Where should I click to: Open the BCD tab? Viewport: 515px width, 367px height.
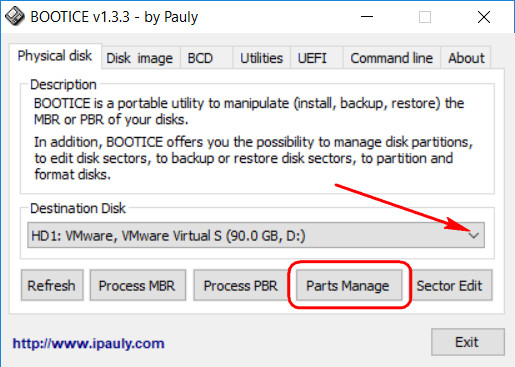coord(200,58)
